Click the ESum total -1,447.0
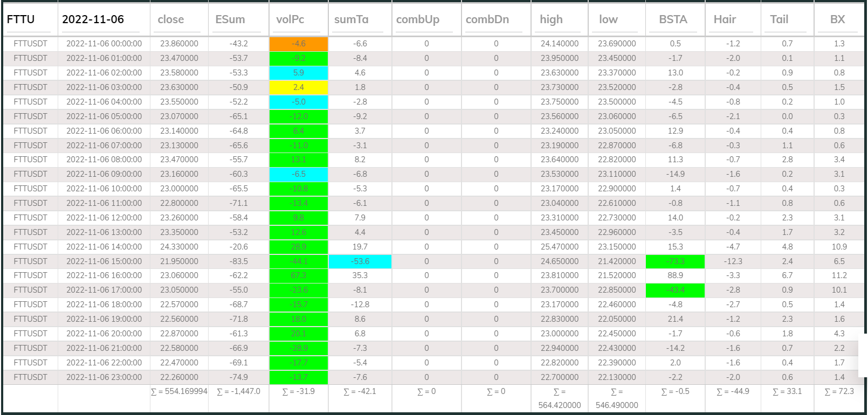 pos(238,391)
